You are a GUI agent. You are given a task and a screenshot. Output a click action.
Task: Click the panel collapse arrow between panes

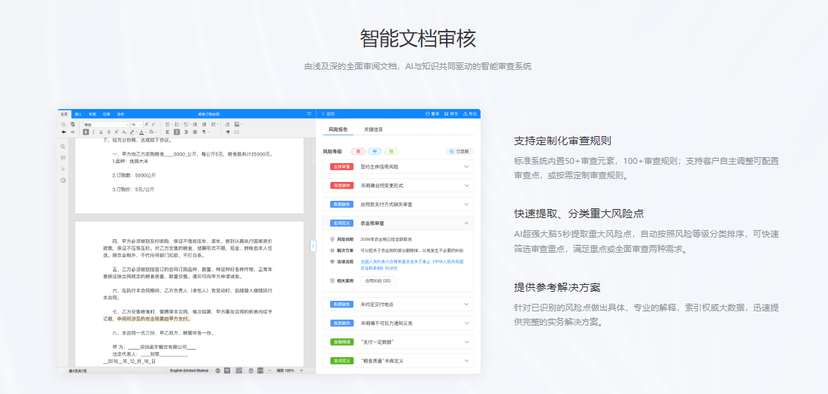[x=313, y=246]
